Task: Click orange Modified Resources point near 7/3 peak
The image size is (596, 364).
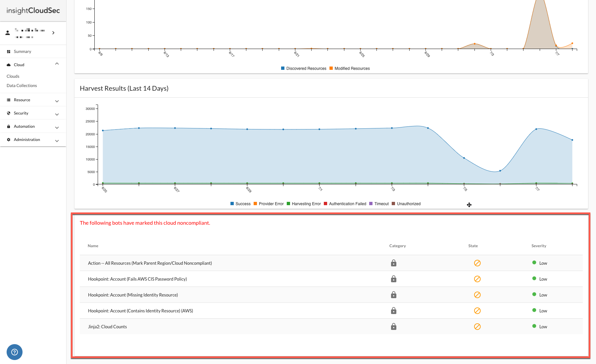Action: point(474,44)
